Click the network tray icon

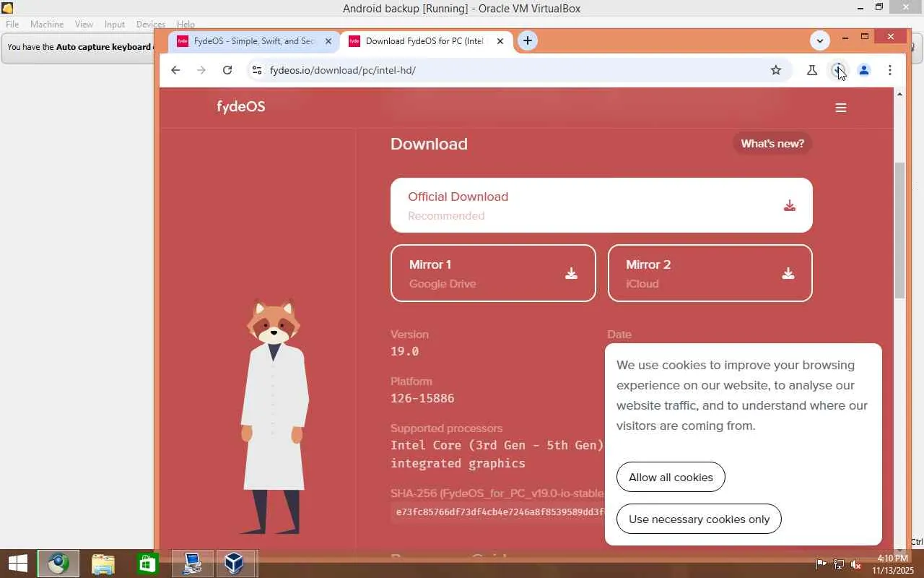(839, 564)
